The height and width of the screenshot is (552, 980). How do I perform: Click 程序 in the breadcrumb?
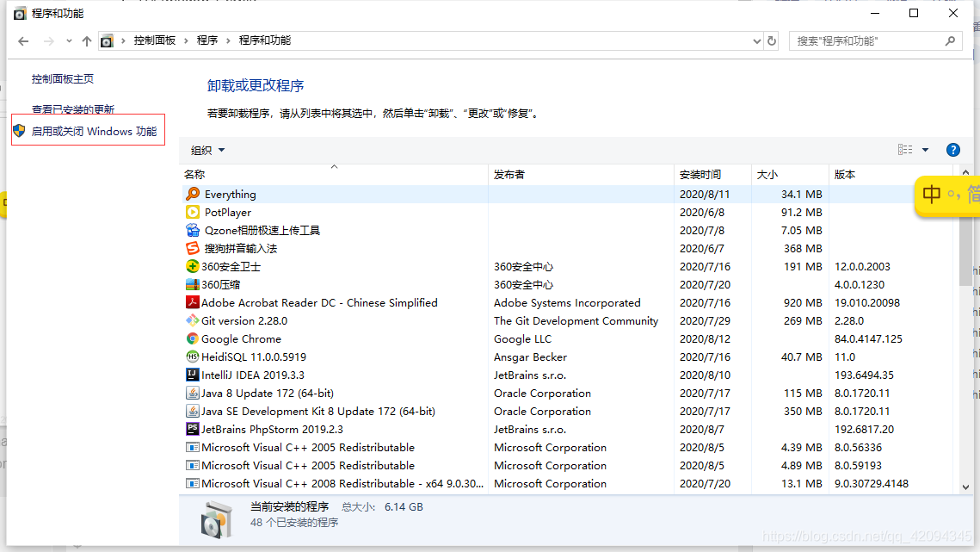coord(206,40)
